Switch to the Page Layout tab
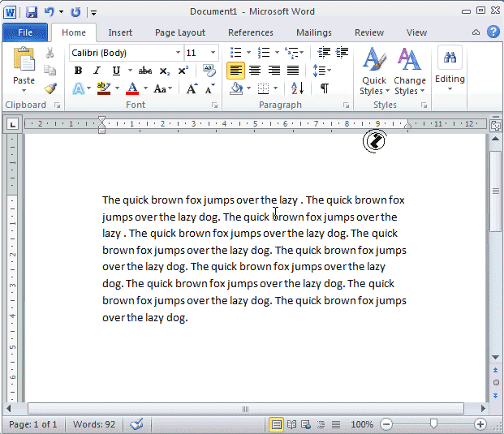The image size is (504, 434). click(x=180, y=32)
